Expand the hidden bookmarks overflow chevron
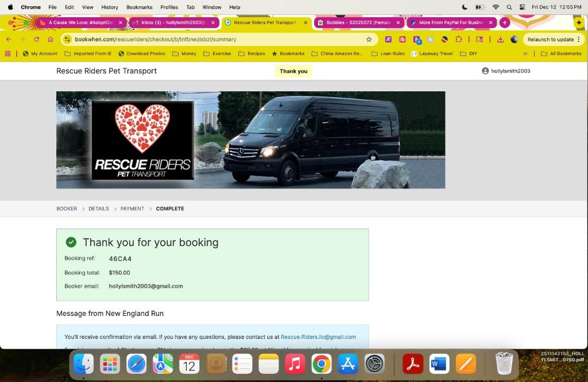This screenshot has height=382, width=588. (x=525, y=53)
